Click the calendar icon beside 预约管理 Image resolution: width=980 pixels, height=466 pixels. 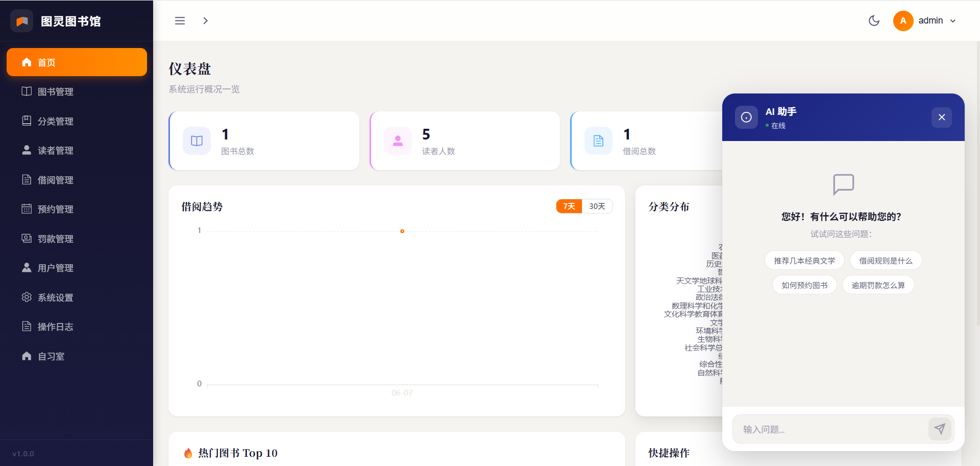click(27, 209)
